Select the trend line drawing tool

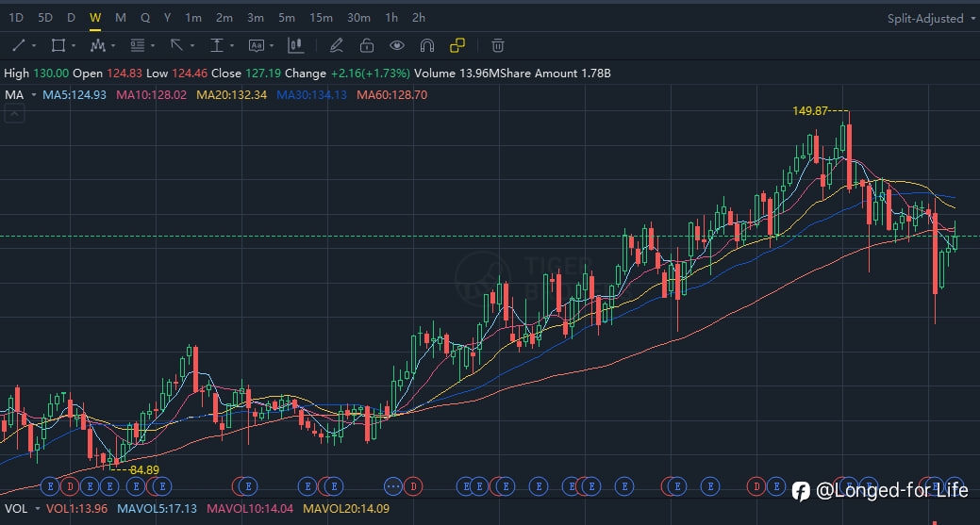click(x=19, y=45)
